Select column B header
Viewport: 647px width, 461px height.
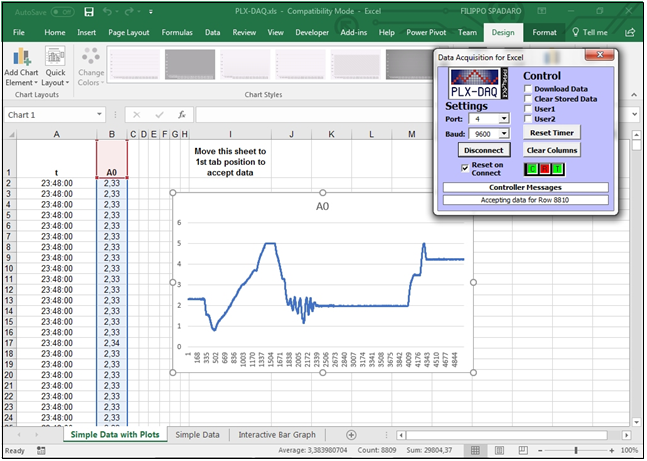point(112,134)
